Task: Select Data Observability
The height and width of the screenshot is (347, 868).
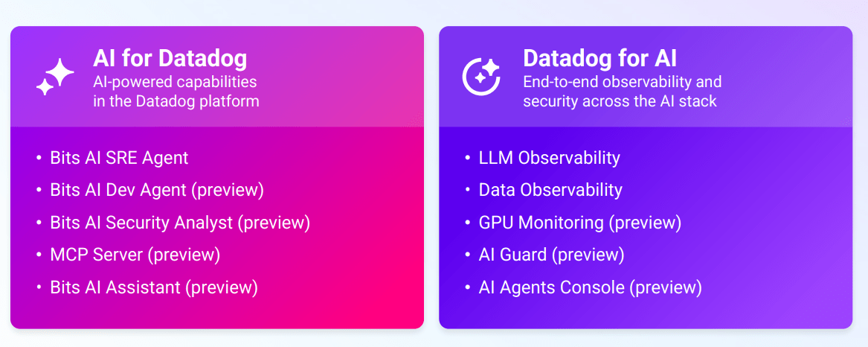Action: (x=550, y=190)
